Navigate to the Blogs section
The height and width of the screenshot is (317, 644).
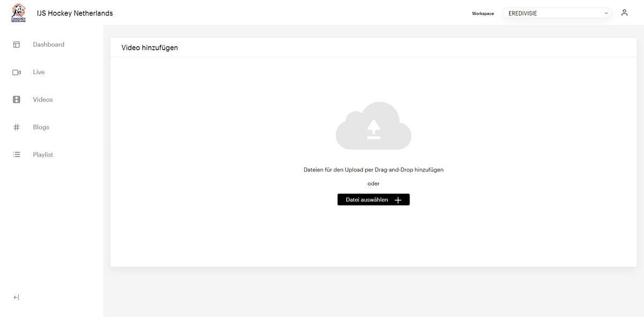[x=40, y=127]
